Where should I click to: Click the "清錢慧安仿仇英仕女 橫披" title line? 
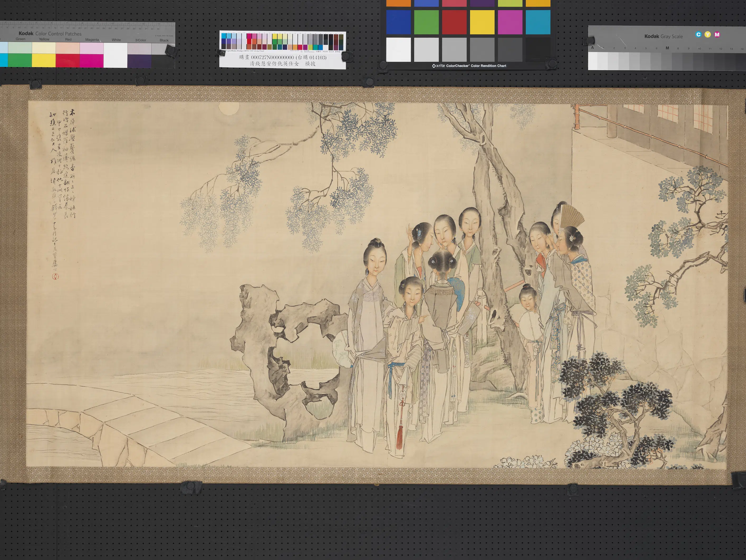(x=283, y=63)
